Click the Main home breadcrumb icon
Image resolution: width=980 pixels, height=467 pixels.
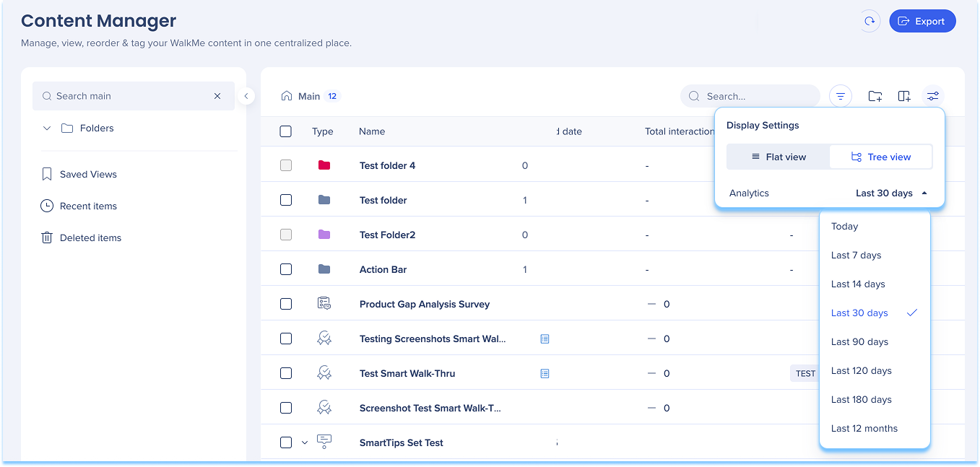tap(287, 96)
